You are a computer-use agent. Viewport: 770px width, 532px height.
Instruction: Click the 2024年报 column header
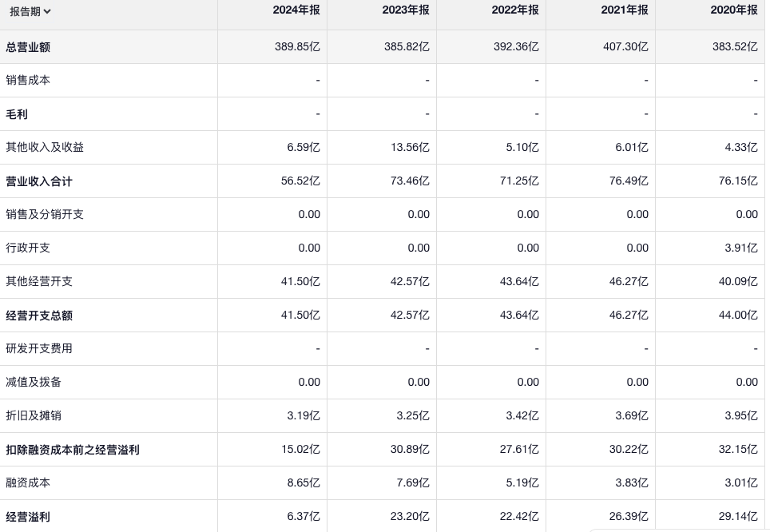tap(297, 10)
